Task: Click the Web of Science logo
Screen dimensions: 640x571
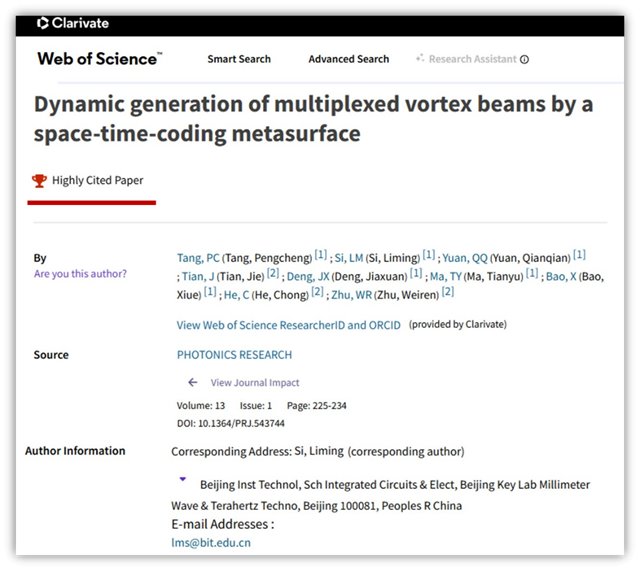Action: 99,59
